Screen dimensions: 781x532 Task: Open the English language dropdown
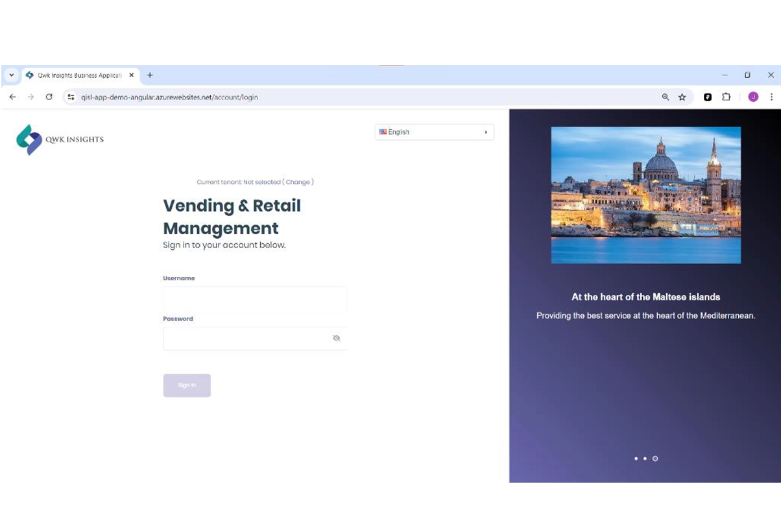coord(434,132)
